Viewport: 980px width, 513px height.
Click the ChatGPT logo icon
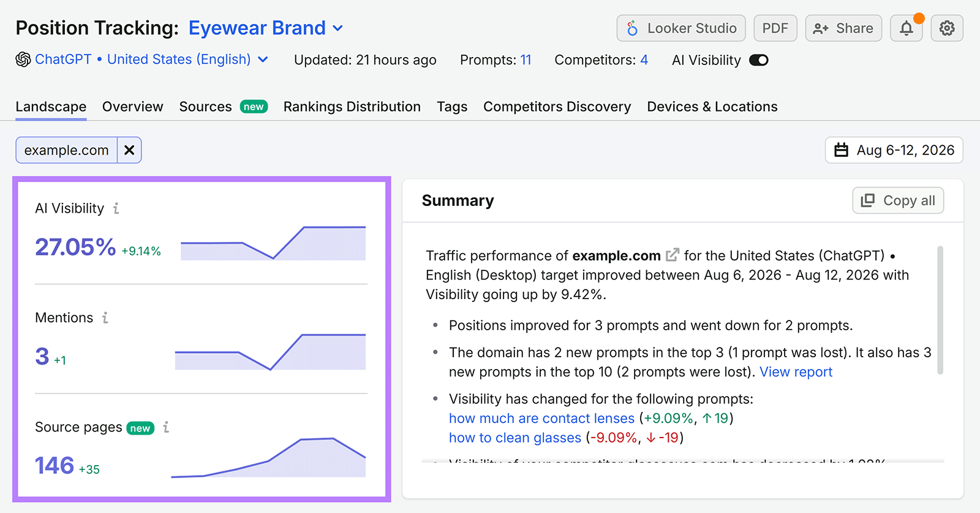tap(23, 59)
